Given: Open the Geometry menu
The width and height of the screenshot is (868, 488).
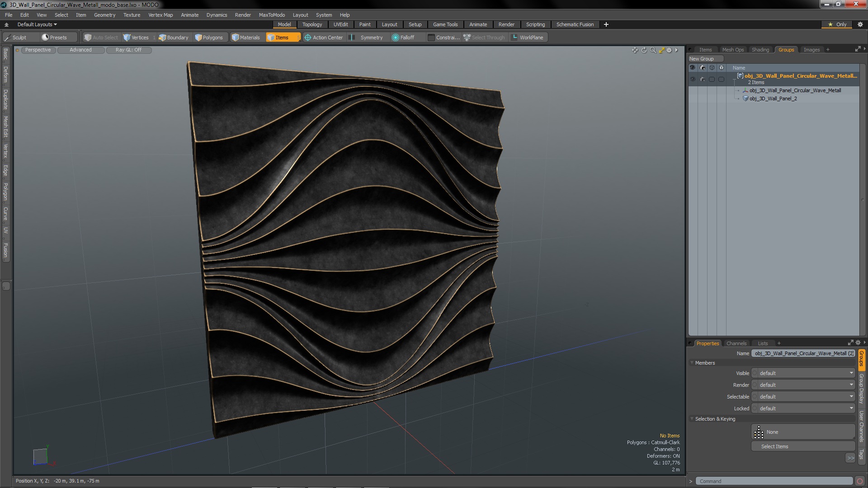Looking at the screenshot, I should (x=104, y=15).
